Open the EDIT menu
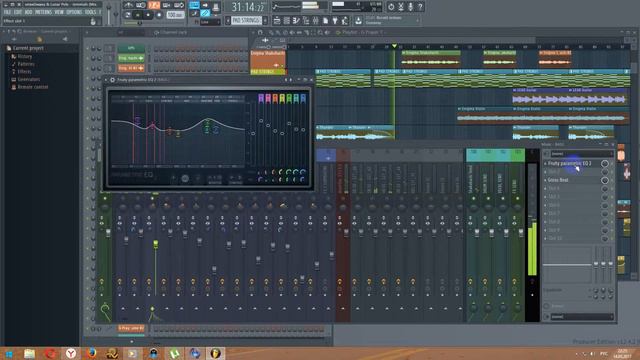Image resolution: width=640 pixels, height=360 pixels. point(18,12)
